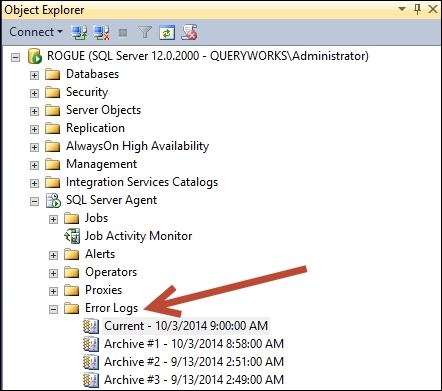Screen dimensions: 442x391
Task: Select Archive #2 - 9/13/2014 2:51:00 AM log
Action: pyautogui.click(x=194, y=362)
